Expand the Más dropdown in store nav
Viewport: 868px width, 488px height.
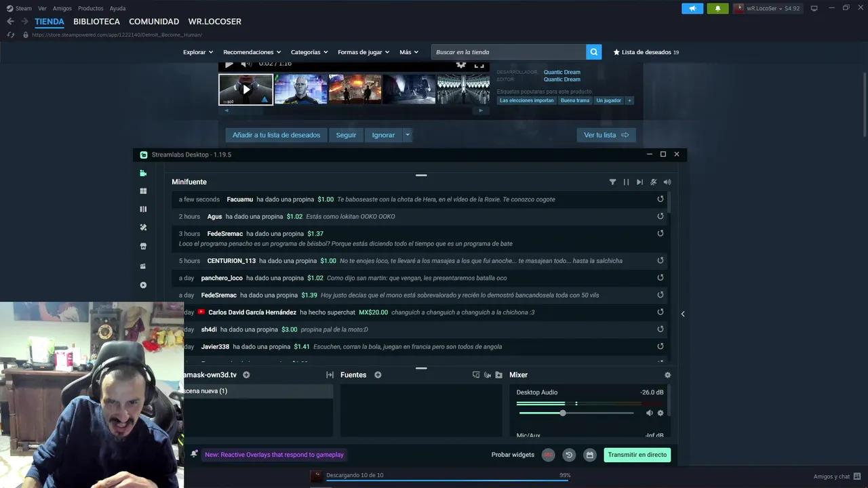409,52
